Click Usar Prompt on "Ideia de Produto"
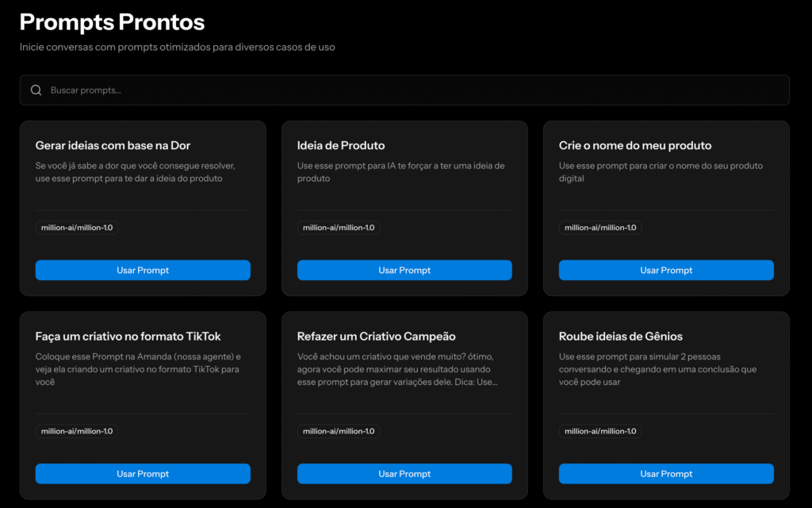 click(x=404, y=270)
